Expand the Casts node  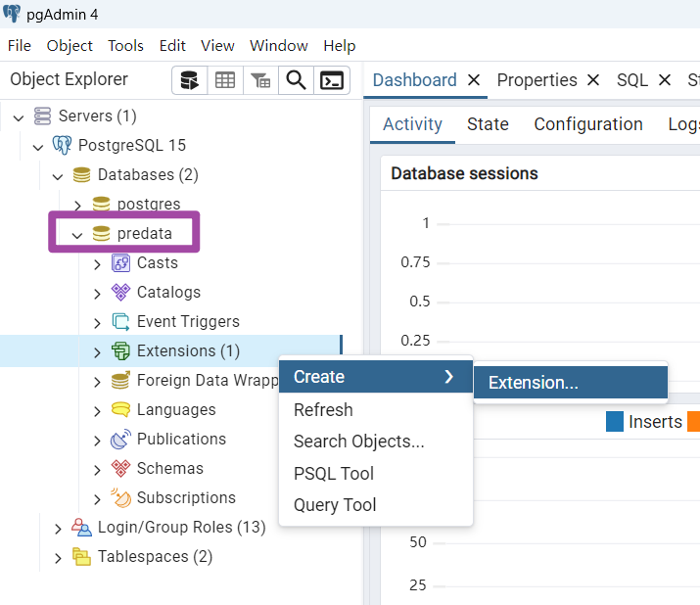97,264
